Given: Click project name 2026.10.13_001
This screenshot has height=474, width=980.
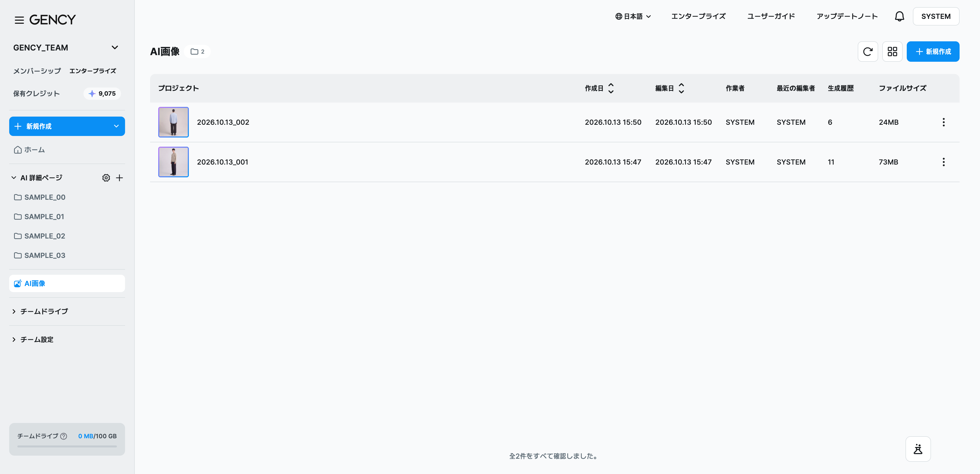Looking at the screenshot, I should tap(223, 162).
